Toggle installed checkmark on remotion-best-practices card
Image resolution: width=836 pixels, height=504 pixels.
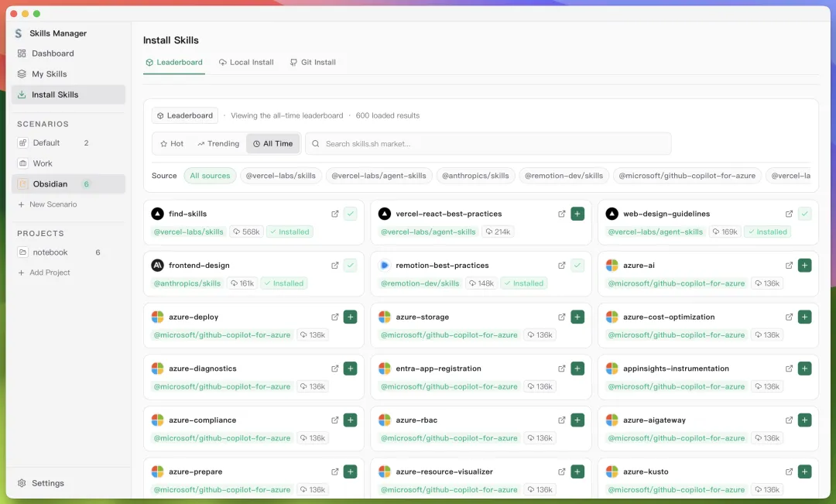click(x=577, y=266)
